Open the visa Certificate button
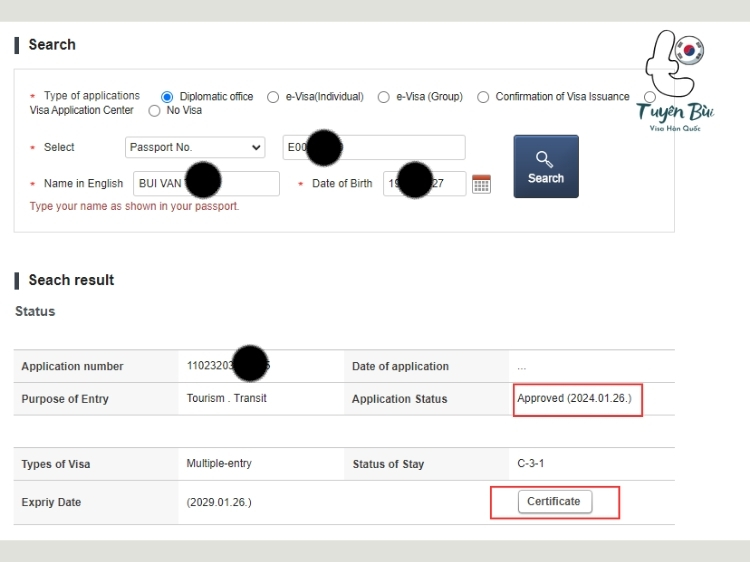Screen dimensions: 750x562 coord(555,502)
